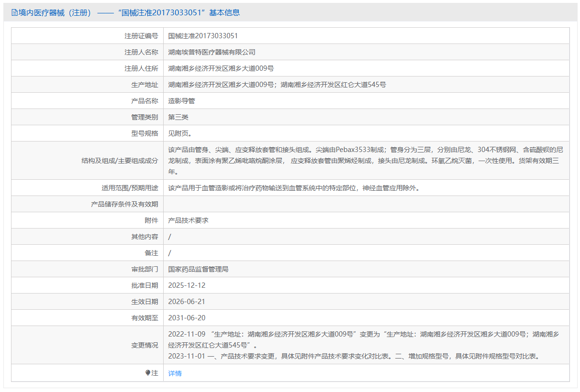Viewport: 580px width, 392px height.
Task: Click the 管理类别 label
Action: pos(145,117)
